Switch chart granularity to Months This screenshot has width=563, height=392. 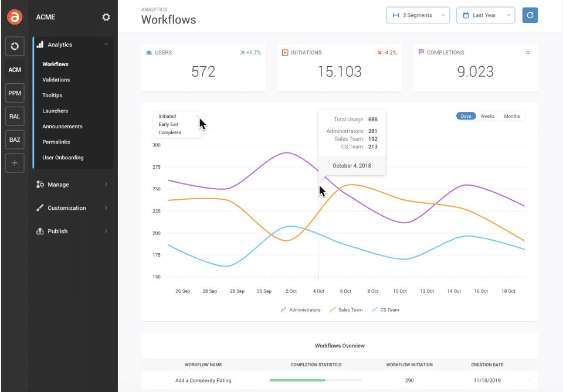[512, 116]
